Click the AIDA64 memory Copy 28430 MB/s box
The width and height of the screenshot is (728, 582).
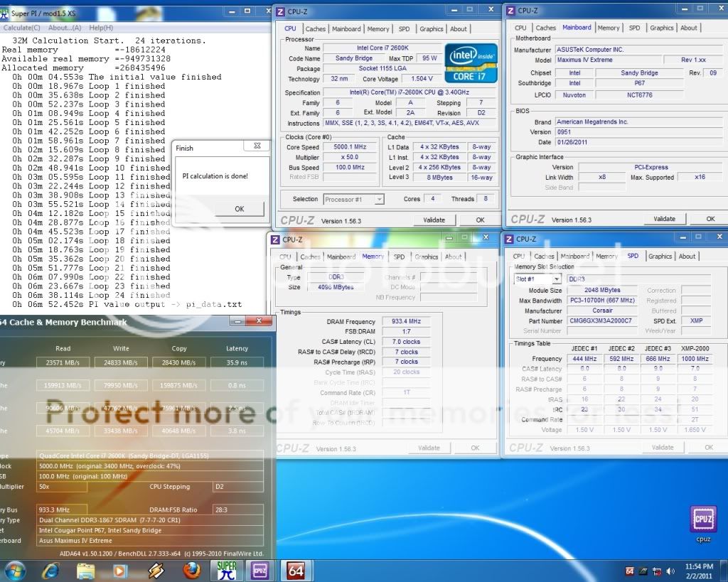178,362
